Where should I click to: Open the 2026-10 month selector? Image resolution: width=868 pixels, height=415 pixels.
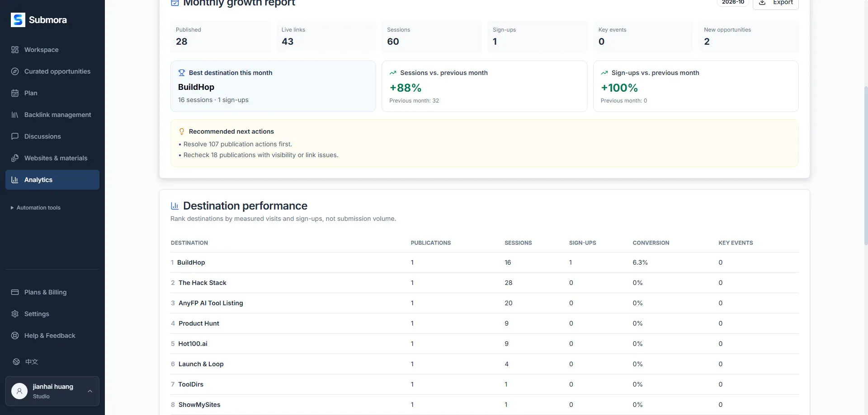(x=733, y=3)
